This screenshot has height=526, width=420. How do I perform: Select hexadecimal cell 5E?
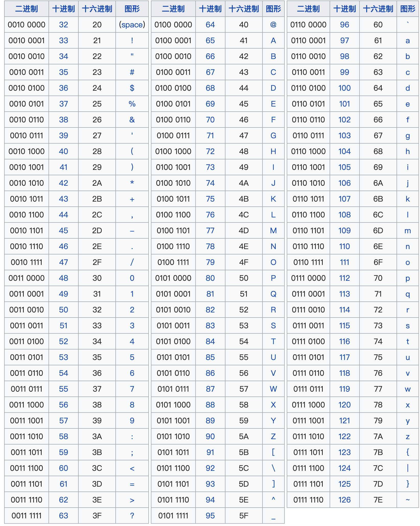click(244, 500)
